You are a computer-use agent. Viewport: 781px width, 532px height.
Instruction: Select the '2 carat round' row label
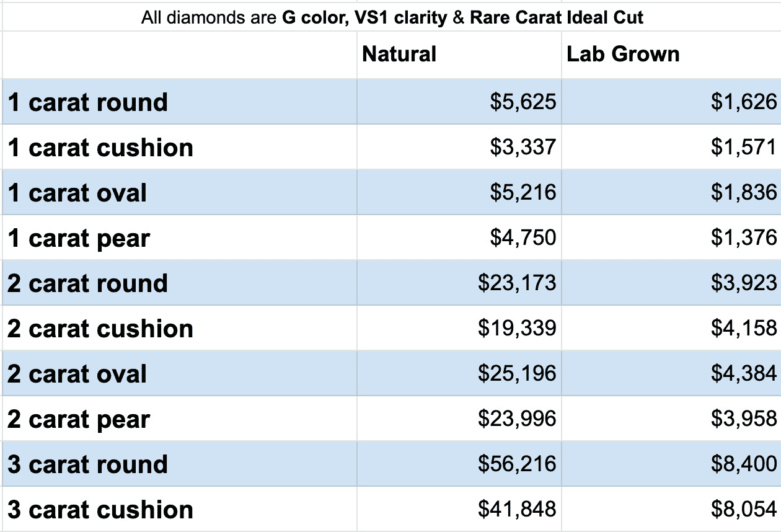(x=88, y=283)
